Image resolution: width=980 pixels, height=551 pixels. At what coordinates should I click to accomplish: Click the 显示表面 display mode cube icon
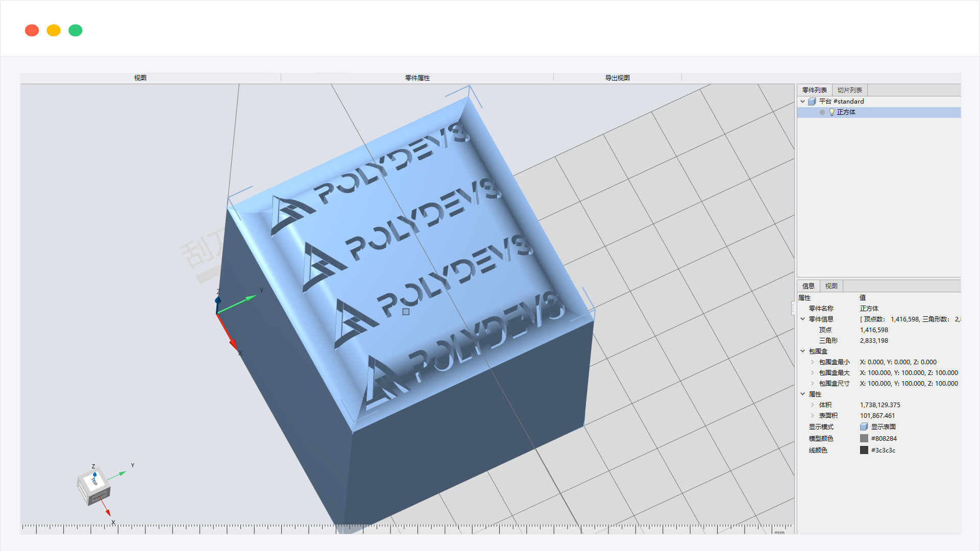point(864,427)
